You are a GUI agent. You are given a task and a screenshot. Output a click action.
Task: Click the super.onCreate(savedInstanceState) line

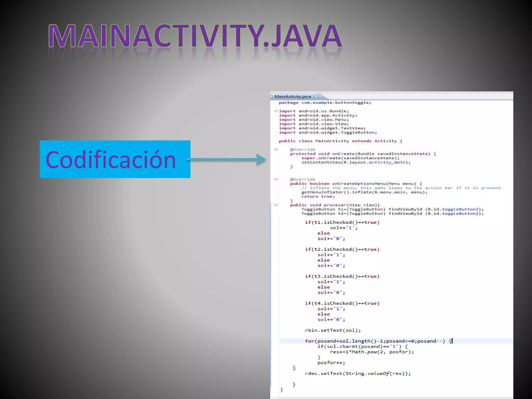tap(350, 158)
